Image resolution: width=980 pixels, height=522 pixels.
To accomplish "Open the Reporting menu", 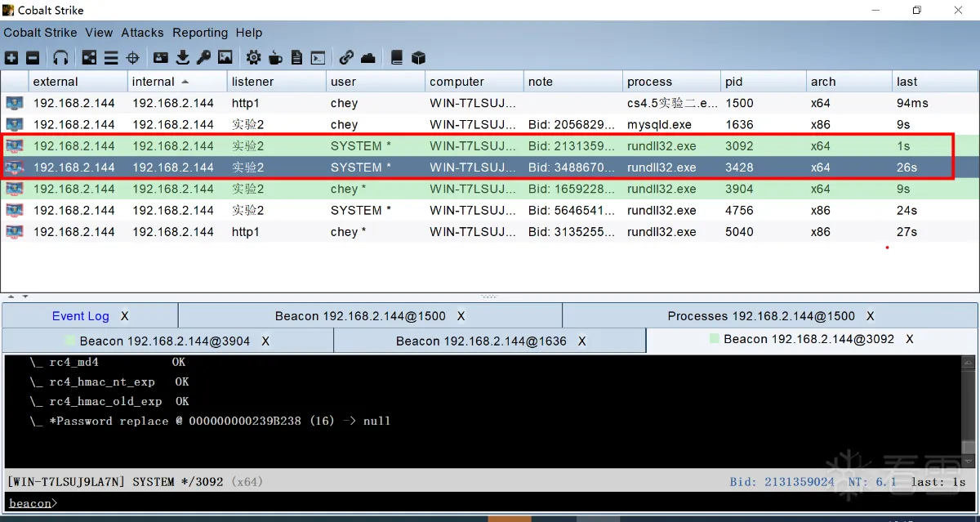I will pos(200,33).
